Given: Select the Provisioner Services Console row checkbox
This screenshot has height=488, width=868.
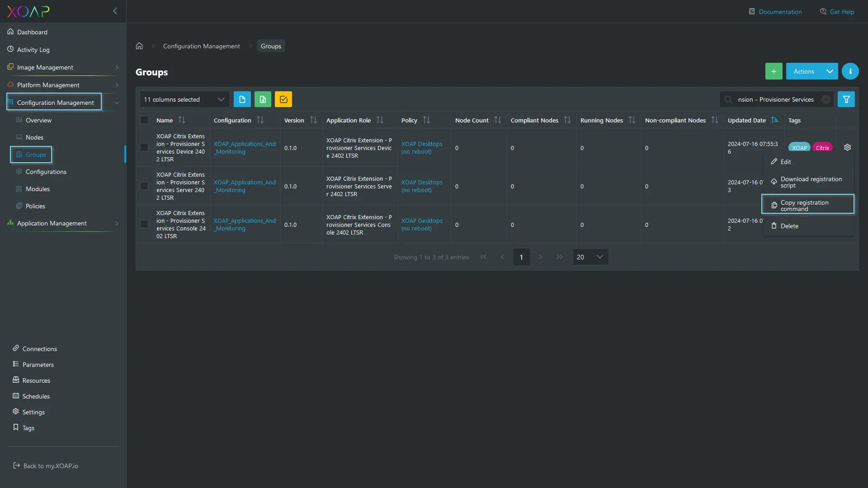Looking at the screenshot, I should [144, 224].
